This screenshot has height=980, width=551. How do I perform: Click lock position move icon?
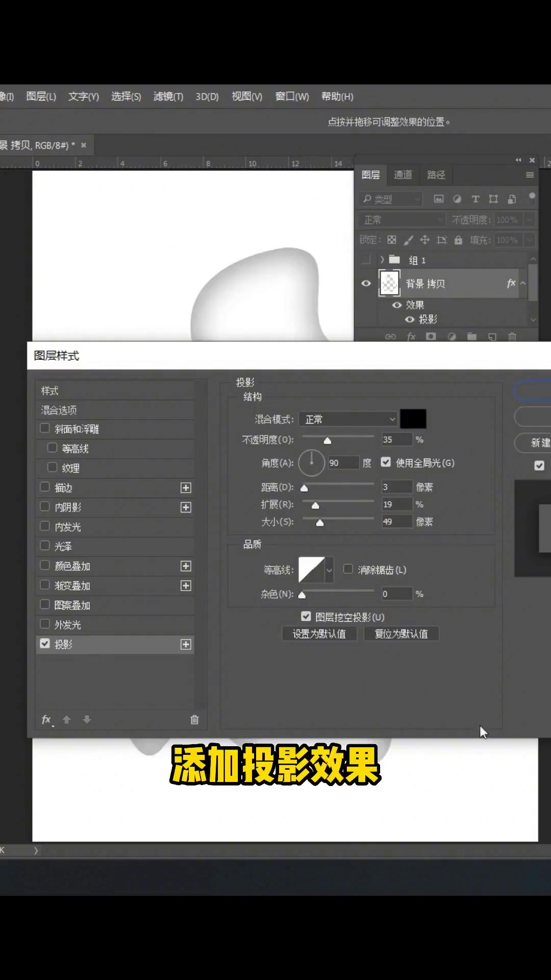tap(424, 240)
